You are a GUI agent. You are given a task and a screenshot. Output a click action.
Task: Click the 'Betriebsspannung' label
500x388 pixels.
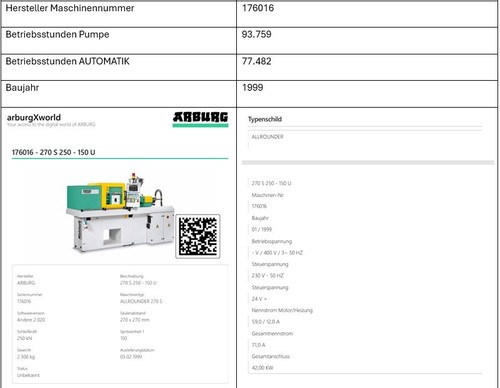pyautogui.click(x=272, y=241)
